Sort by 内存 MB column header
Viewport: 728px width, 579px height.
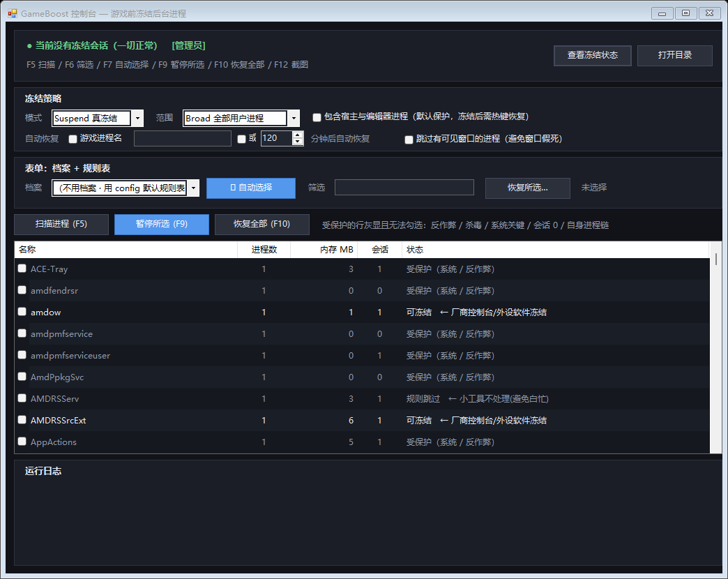(324, 250)
